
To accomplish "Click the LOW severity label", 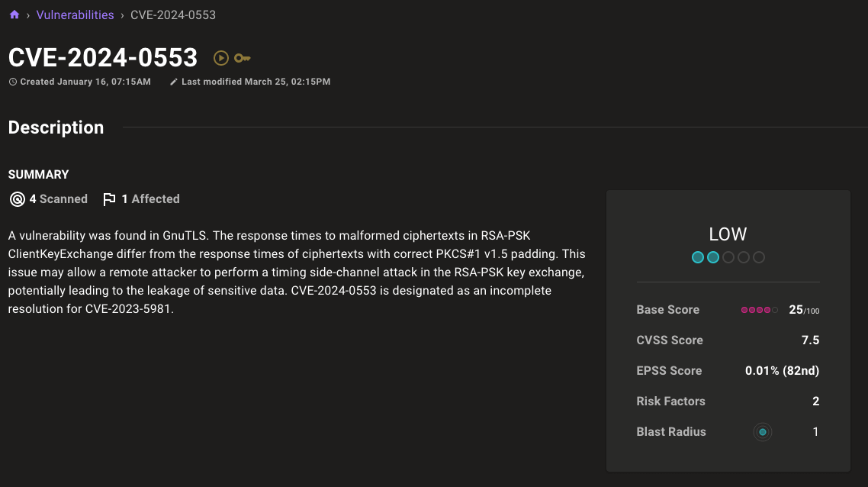I will (728, 234).
